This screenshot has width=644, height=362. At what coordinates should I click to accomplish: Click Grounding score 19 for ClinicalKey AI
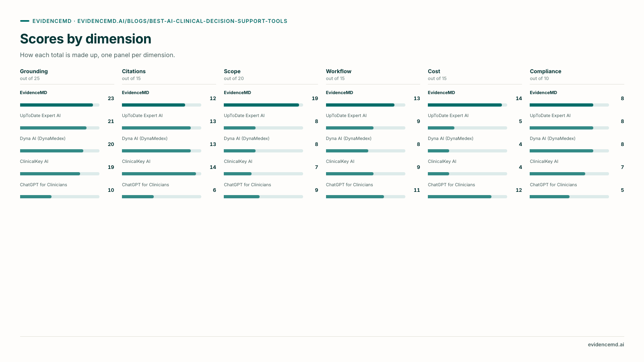coord(111,167)
